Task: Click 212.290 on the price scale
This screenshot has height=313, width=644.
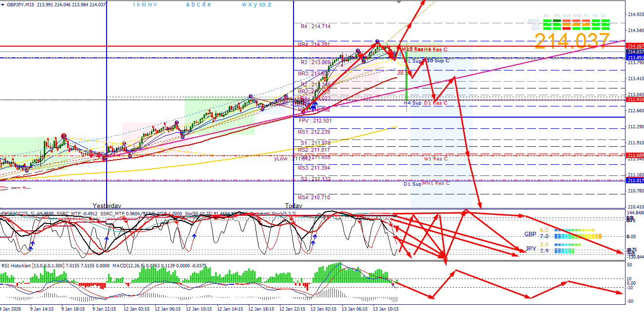Action: [x=635, y=127]
